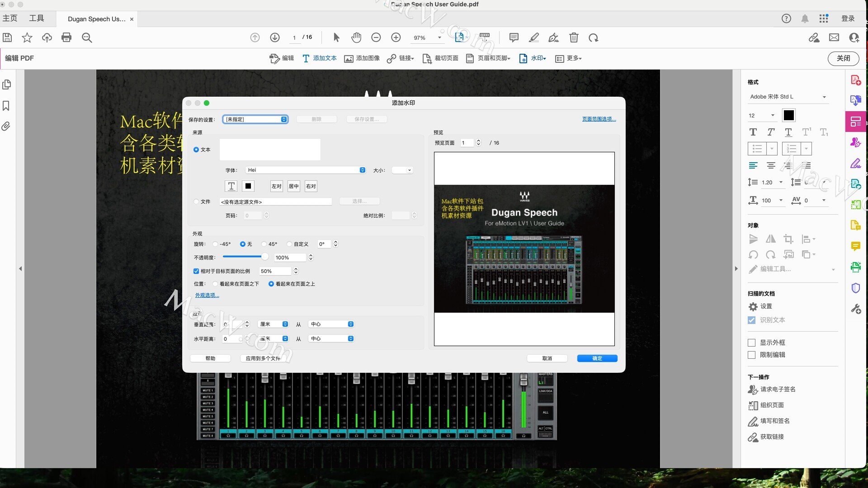Image resolution: width=868 pixels, height=488 pixels.
Task: Click the zoom in plus icon
Action: coord(396,38)
